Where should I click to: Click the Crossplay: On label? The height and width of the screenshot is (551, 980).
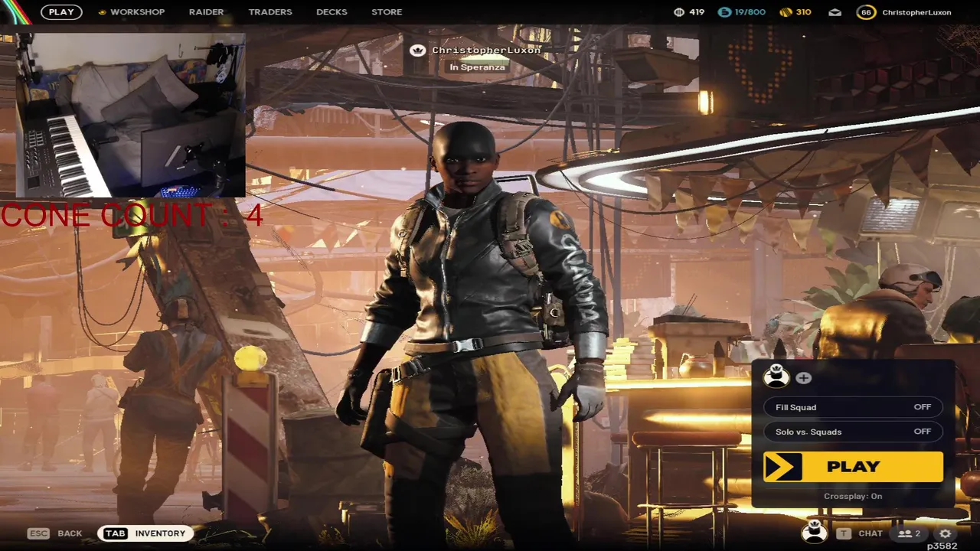853,496
